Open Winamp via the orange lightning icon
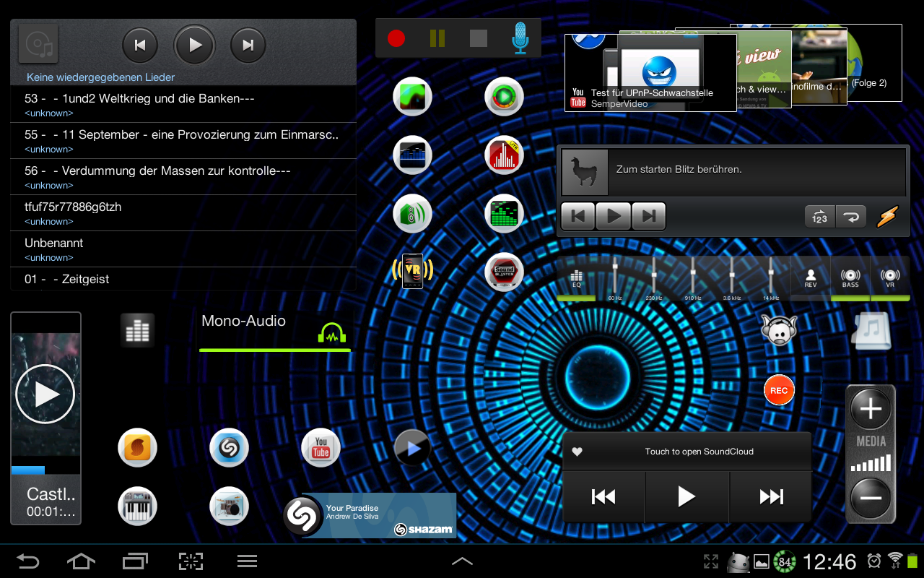 pyautogui.click(x=887, y=217)
